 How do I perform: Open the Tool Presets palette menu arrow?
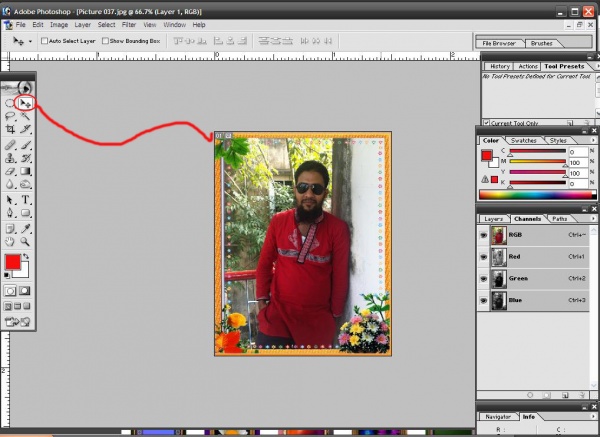pos(596,67)
